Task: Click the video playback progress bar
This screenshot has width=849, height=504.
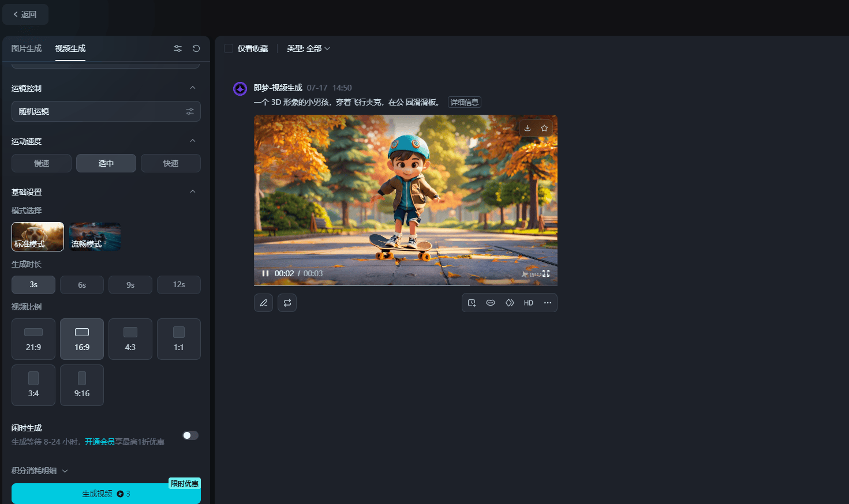Action: (405, 285)
